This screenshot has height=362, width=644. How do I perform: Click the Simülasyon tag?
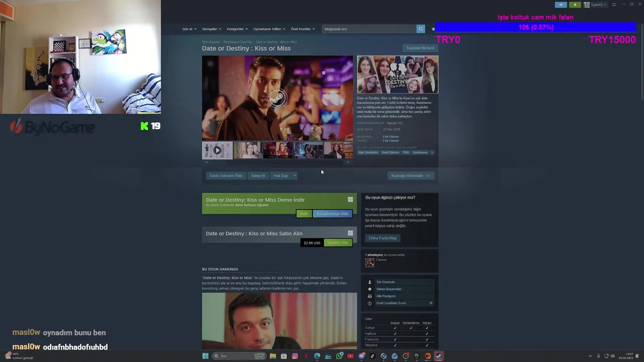pos(420,152)
